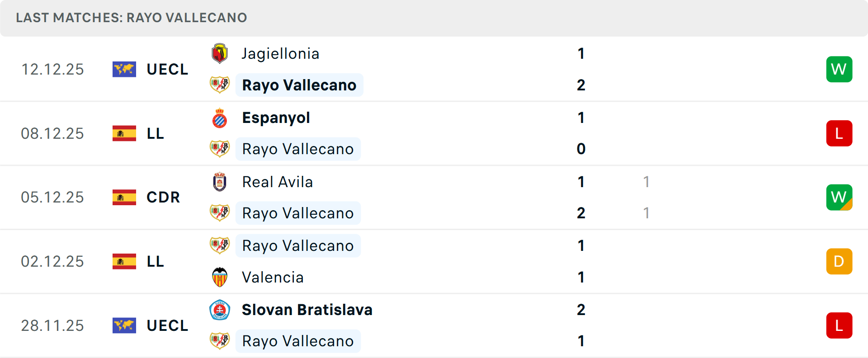Click the red L badge for Espanyol match
This screenshot has width=868, height=358.
(839, 133)
